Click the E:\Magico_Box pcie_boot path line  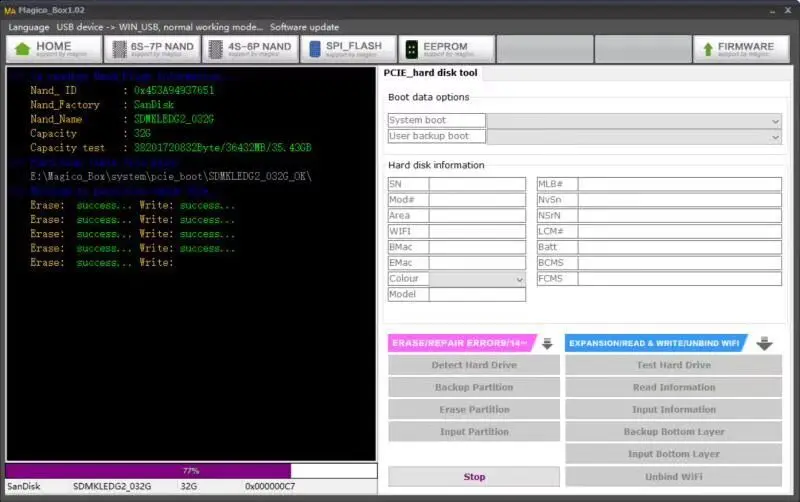171,177
